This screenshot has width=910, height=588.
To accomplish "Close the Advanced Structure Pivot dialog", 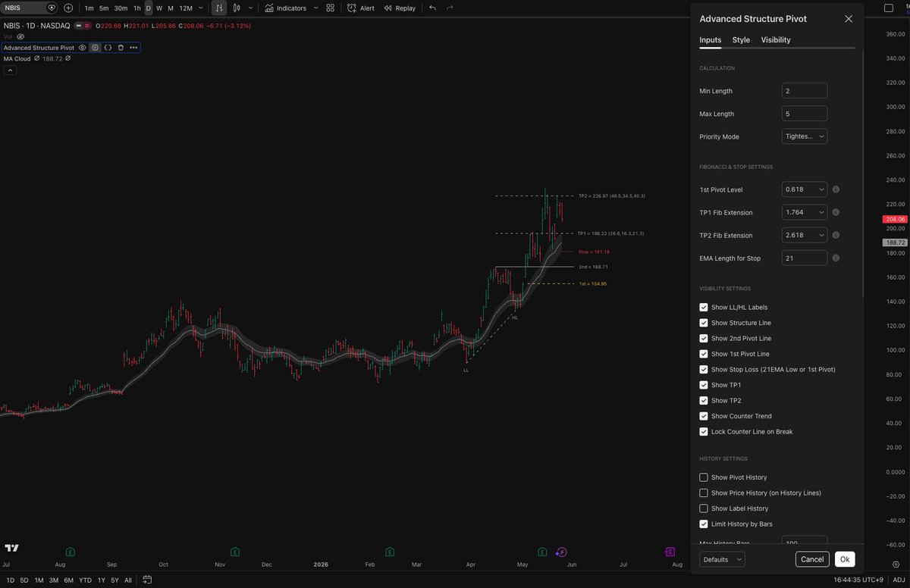I will (849, 19).
